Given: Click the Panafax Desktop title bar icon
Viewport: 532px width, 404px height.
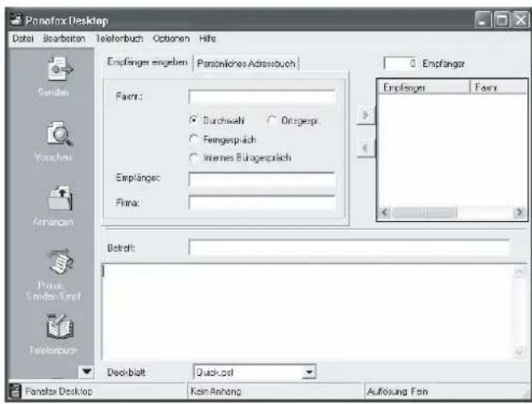Looking at the screenshot, I should pyautogui.click(x=15, y=20).
